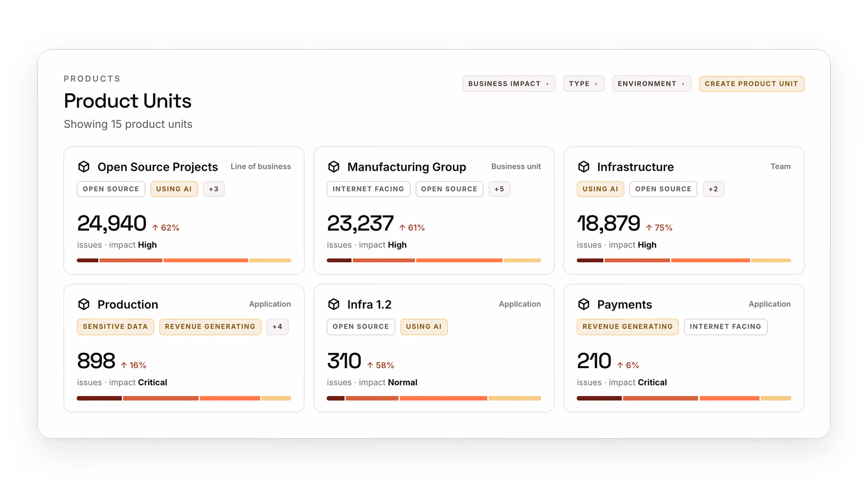Click the 24,940 issues count
868x488 pixels.
(112, 223)
